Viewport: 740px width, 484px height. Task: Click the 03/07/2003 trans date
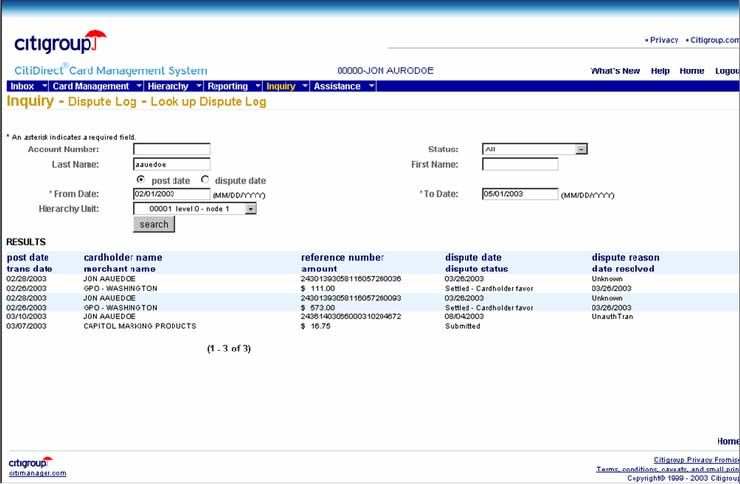26,326
